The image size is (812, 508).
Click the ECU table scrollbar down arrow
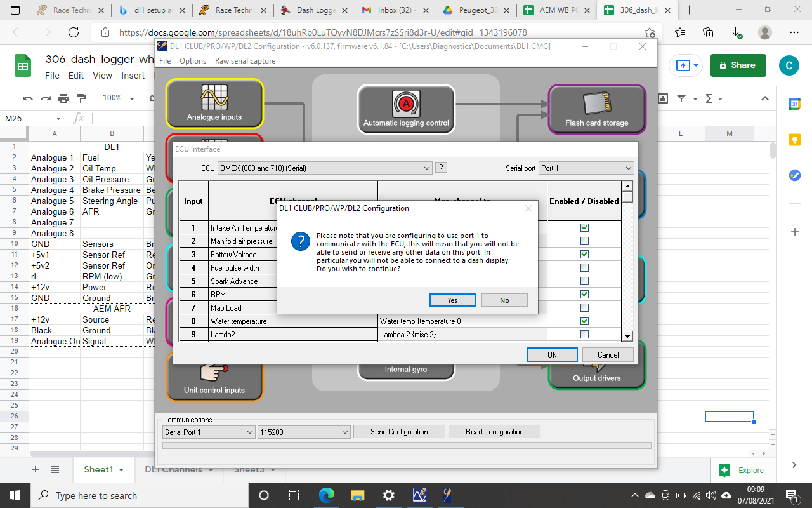(627, 336)
